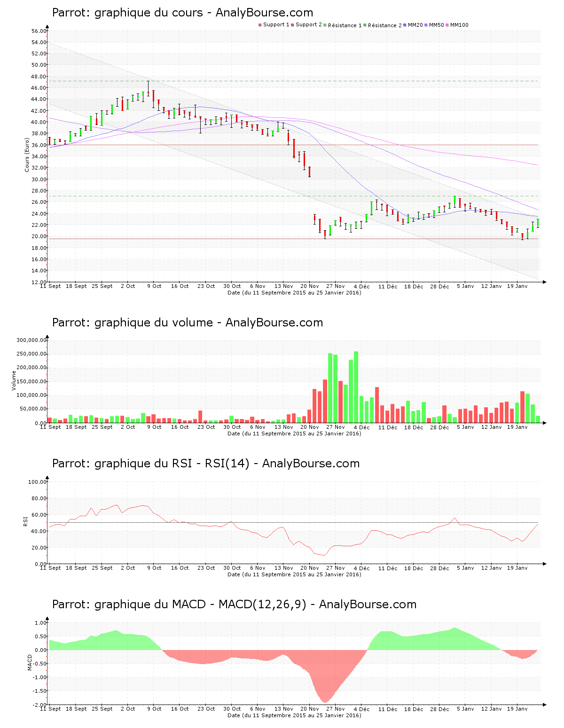Click '50,000.00' on the volume axis
The image size is (564, 728).
[33, 409]
